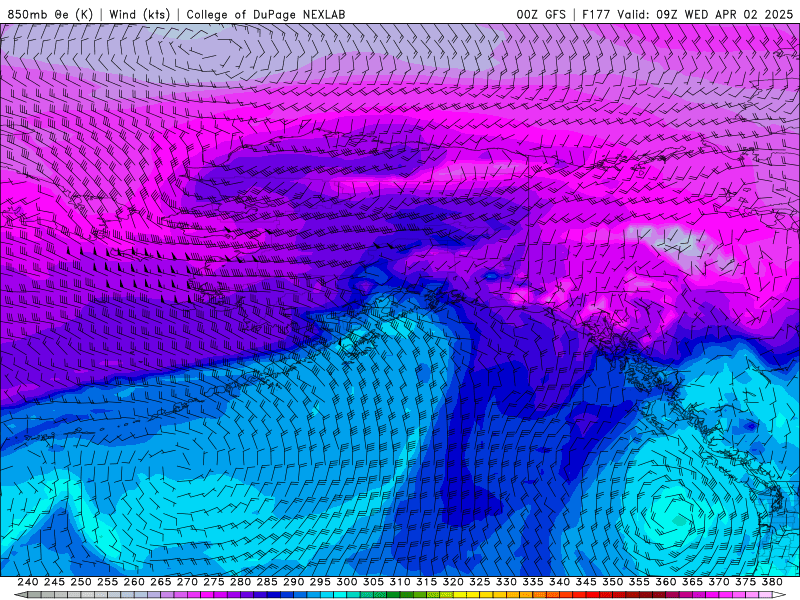This screenshot has height=600, width=800.
Task: Select the 270 value on color scale
Action: click(187, 582)
